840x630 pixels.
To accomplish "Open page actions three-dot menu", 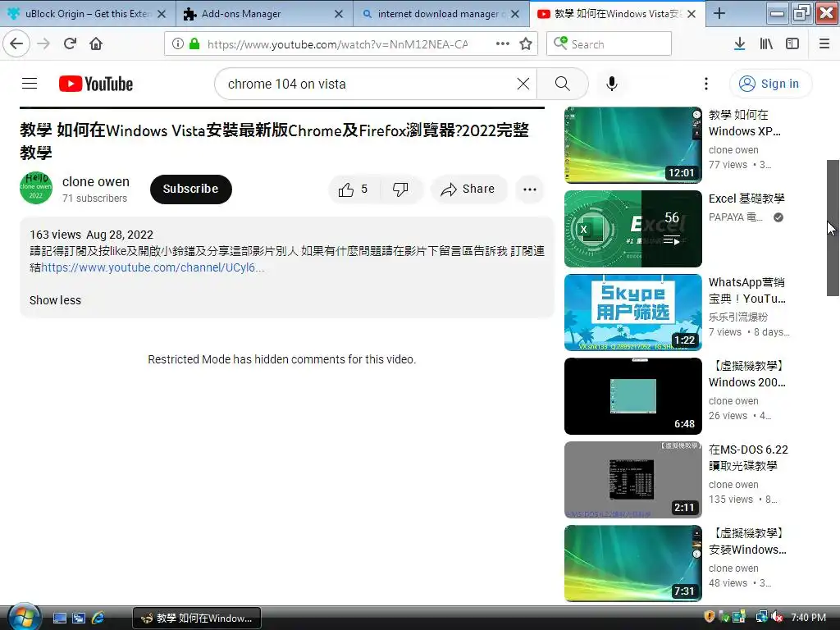I will point(503,43).
